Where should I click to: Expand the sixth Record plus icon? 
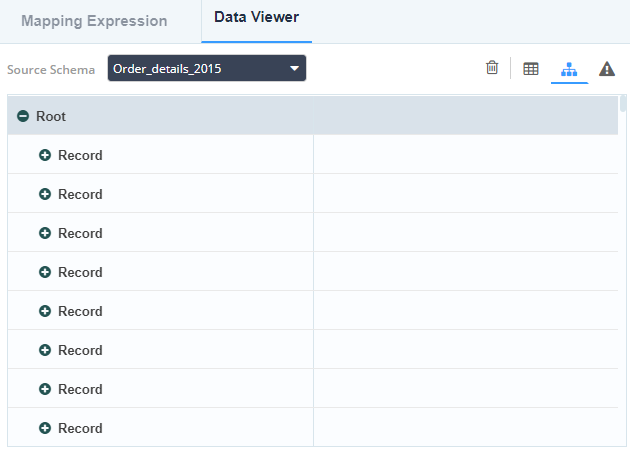(x=45, y=350)
